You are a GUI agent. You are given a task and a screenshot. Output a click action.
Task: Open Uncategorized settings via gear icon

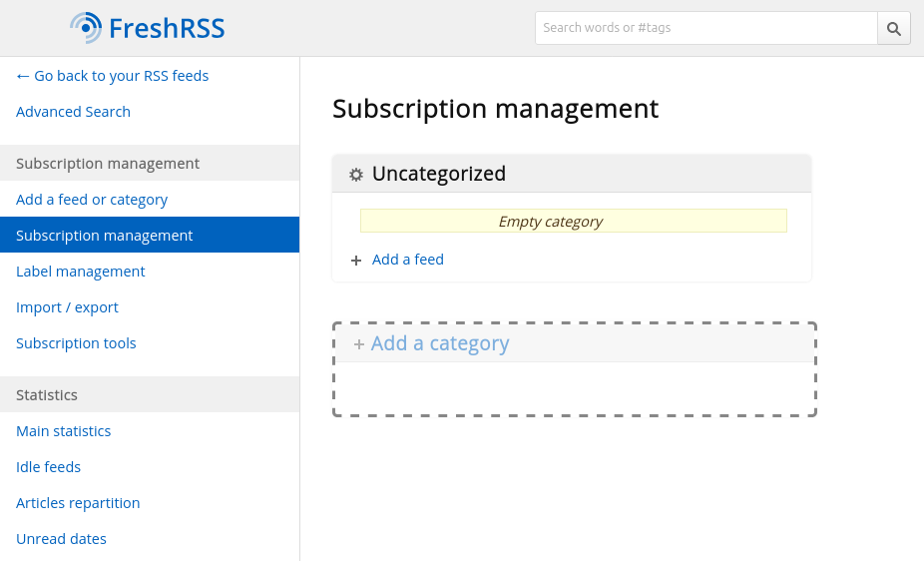pos(356,175)
